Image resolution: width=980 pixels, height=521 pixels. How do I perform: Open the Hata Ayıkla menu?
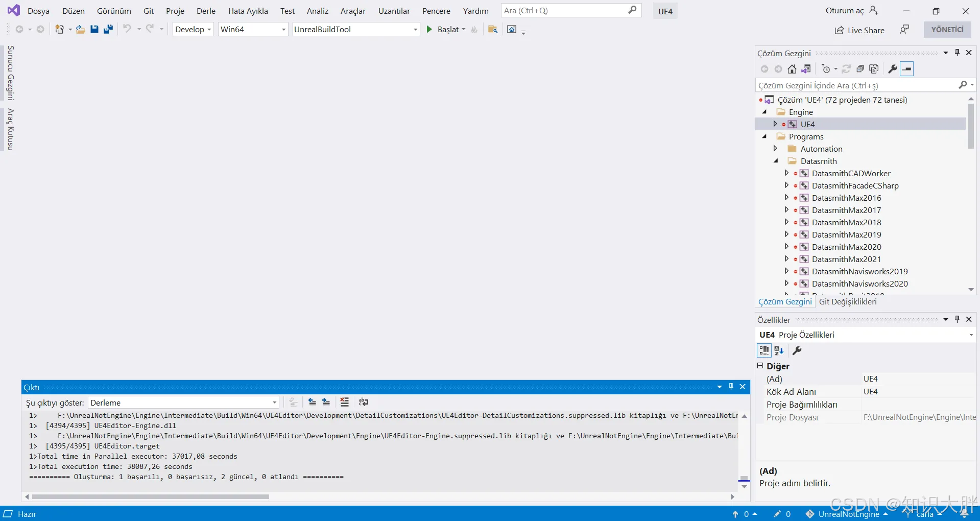point(248,11)
